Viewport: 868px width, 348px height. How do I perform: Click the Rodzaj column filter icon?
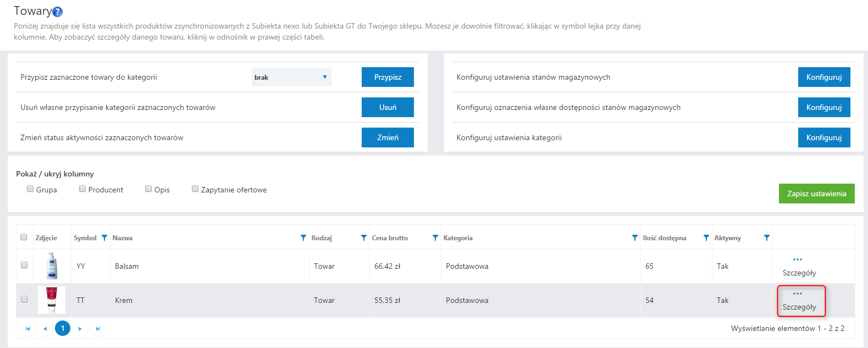pyautogui.click(x=363, y=238)
